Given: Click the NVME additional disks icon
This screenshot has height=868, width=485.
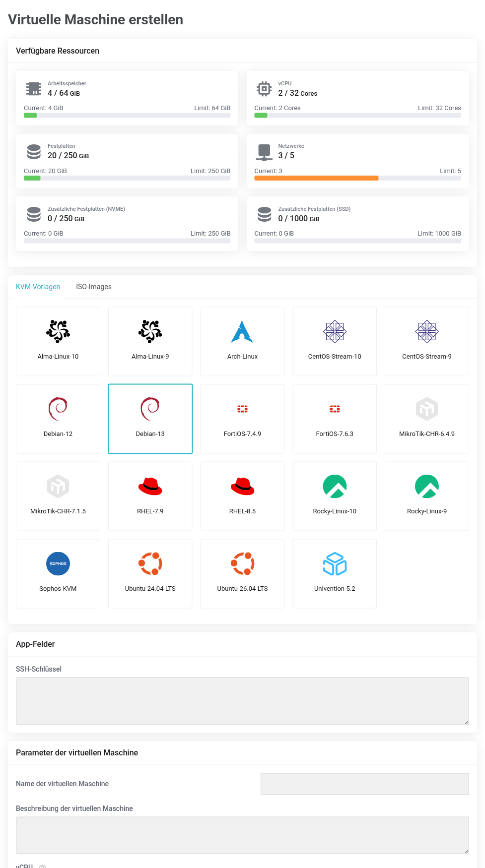Looking at the screenshot, I should tap(34, 214).
